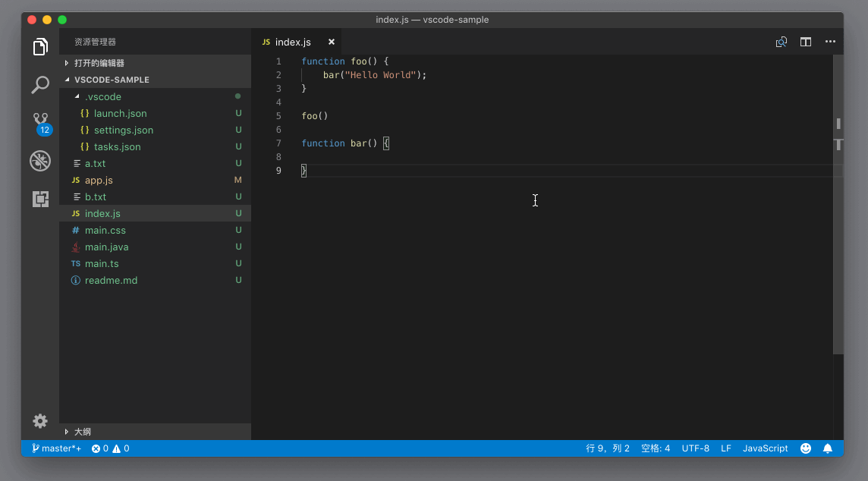868x481 pixels.
Task: Open the Extensions view icon
Action: (40, 199)
